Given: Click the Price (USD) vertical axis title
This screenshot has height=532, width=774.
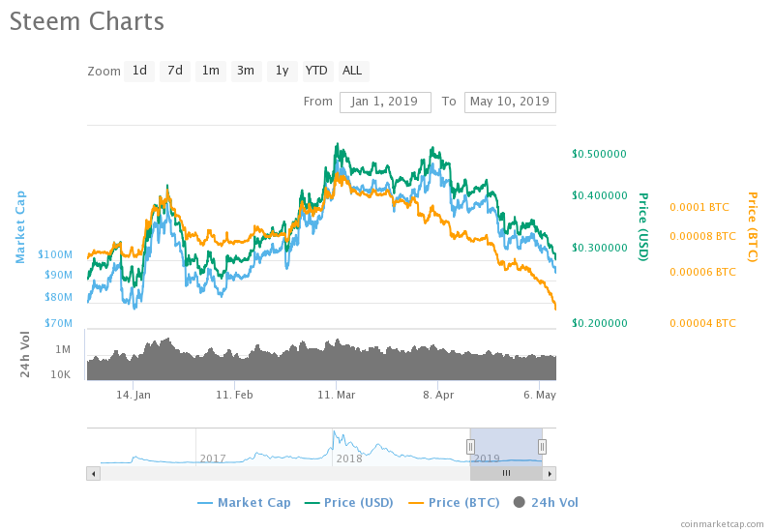Looking at the screenshot, I should point(642,227).
